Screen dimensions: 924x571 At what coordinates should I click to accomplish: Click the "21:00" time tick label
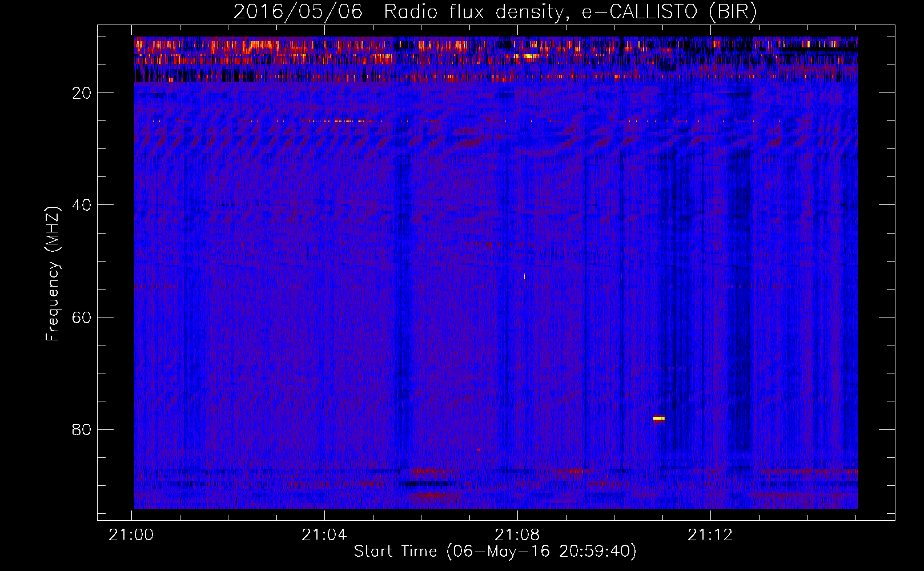pyautogui.click(x=131, y=535)
